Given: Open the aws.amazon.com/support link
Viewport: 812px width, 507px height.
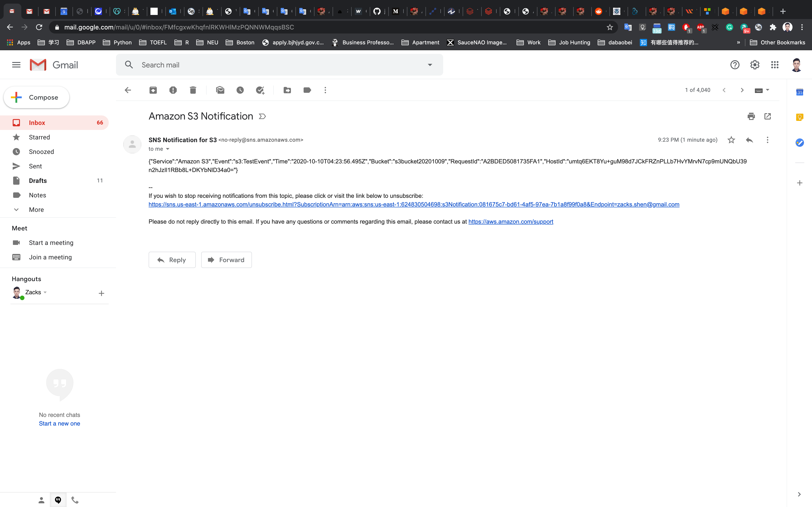Looking at the screenshot, I should [511, 222].
